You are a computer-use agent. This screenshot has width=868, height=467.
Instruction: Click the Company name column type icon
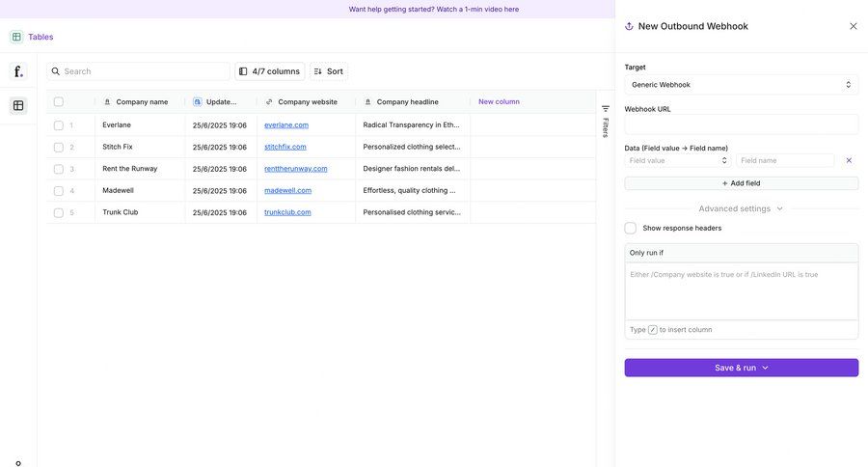(x=107, y=102)
